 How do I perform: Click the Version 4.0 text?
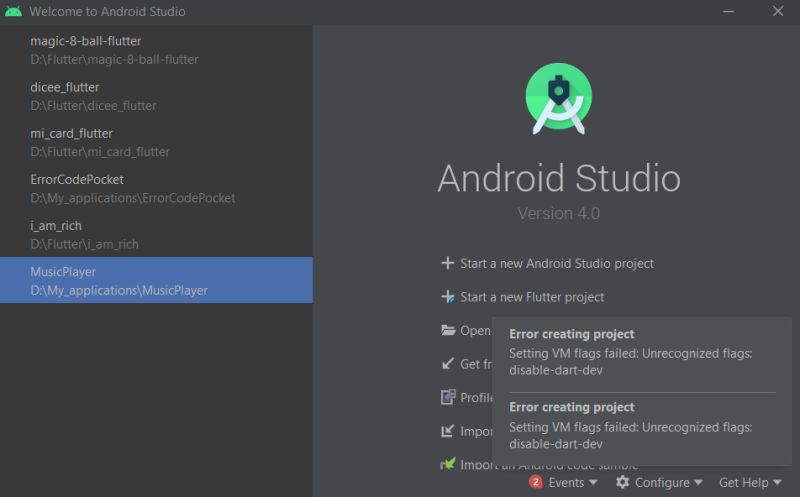[x=559, y=213]
